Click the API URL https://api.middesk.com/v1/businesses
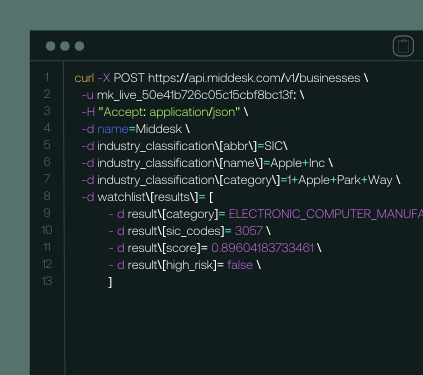This screenshot has width=423, height=375. click(254, 78)
